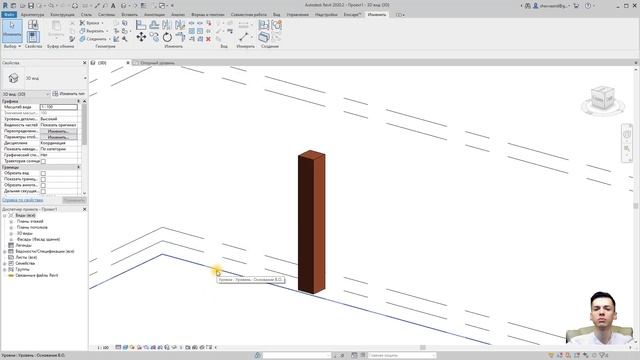
Task: Select the Rotate tool icon
Action: click(167, 37)
